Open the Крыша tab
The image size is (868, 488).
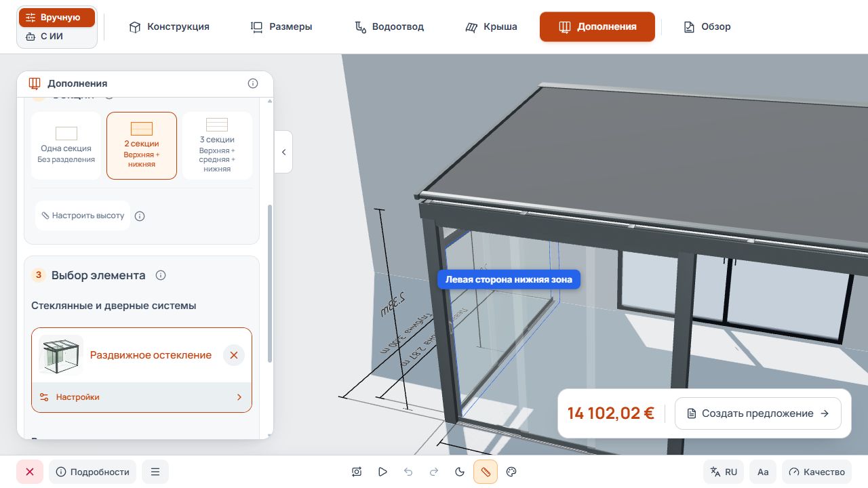coord(491,27)
